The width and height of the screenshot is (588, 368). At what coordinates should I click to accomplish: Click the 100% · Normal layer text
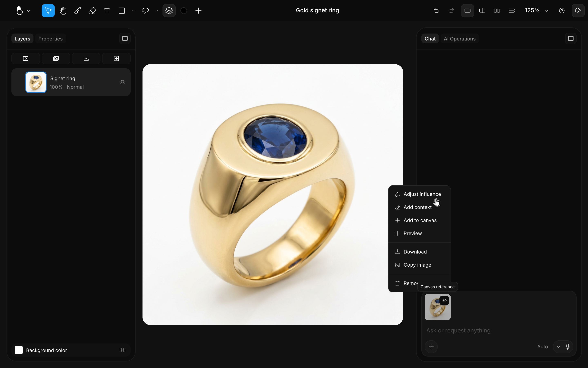click(67, 87)
